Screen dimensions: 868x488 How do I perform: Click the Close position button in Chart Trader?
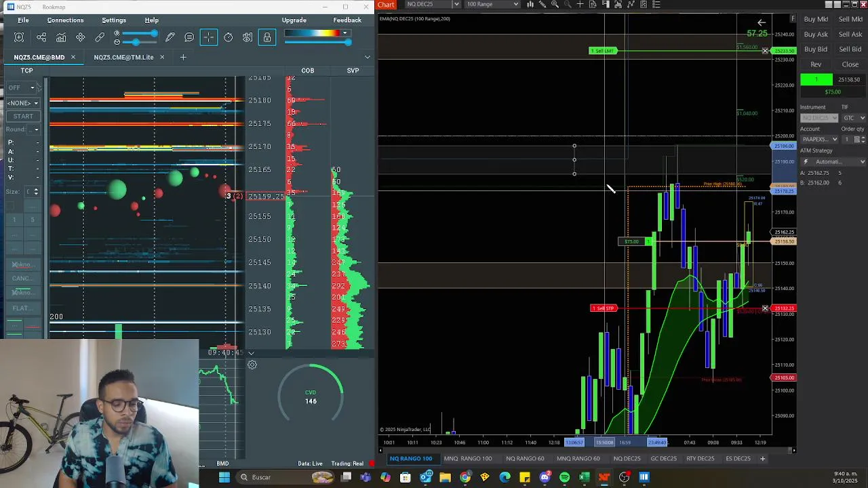coord(850,64)
